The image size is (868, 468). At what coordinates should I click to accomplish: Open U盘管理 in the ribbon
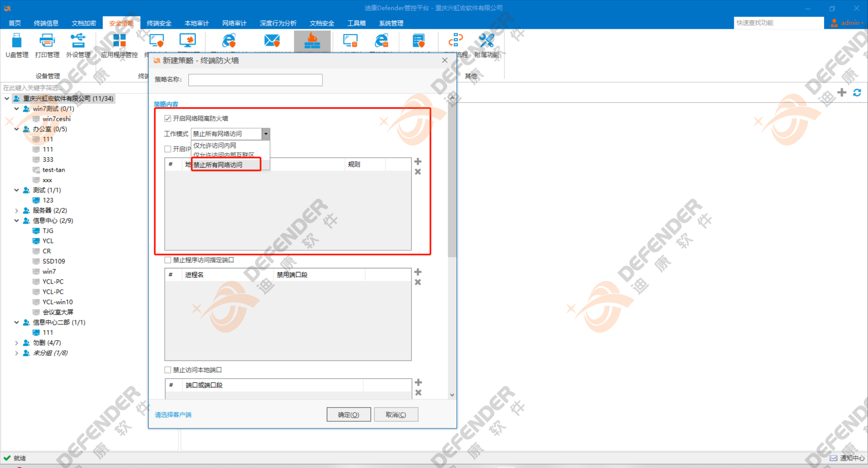17,45
